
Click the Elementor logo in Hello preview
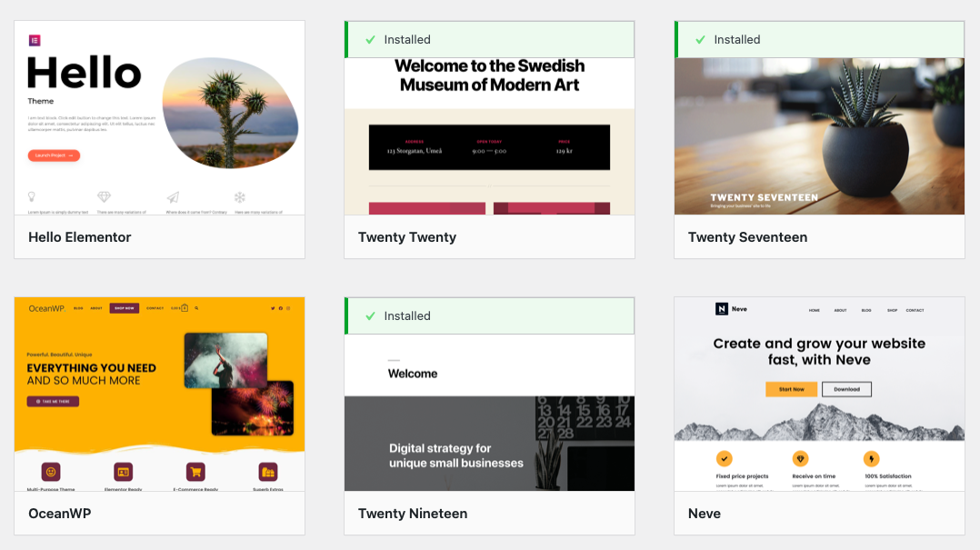click(x=35, y=40)
